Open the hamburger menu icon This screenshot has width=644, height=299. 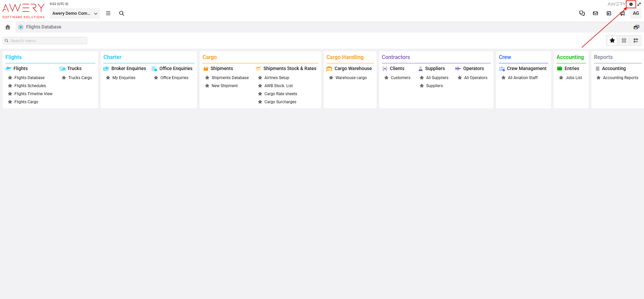pyautogui.click(x=108, y=13)
